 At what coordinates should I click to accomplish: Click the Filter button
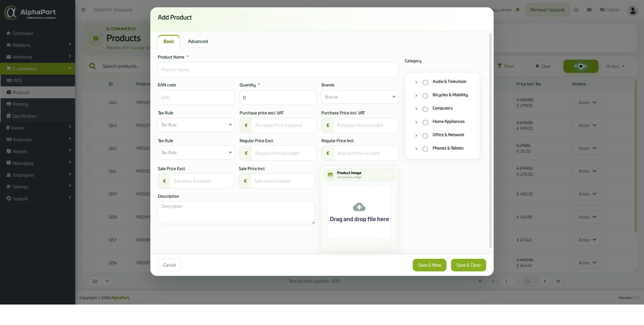(x=506, y=66)
